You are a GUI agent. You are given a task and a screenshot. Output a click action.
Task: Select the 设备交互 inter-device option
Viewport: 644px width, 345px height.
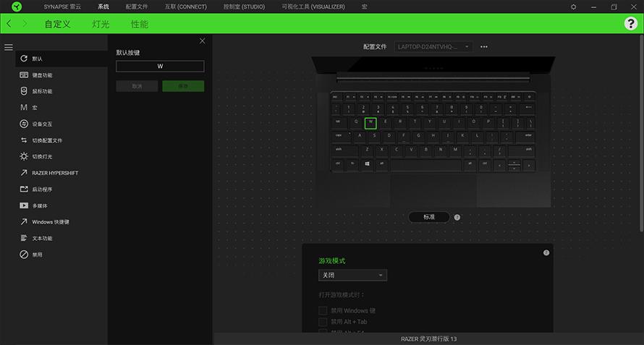[62, 124]
